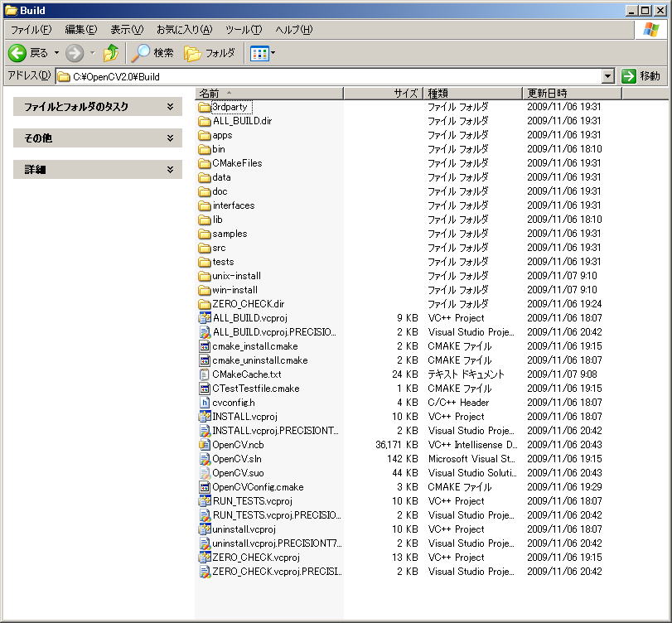
Task: Select the interfaces folder icon
Action: tap(205, 205)
